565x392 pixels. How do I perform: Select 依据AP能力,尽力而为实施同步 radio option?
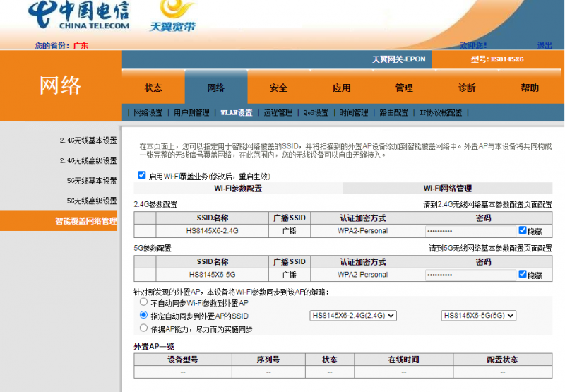click(144, 328)
